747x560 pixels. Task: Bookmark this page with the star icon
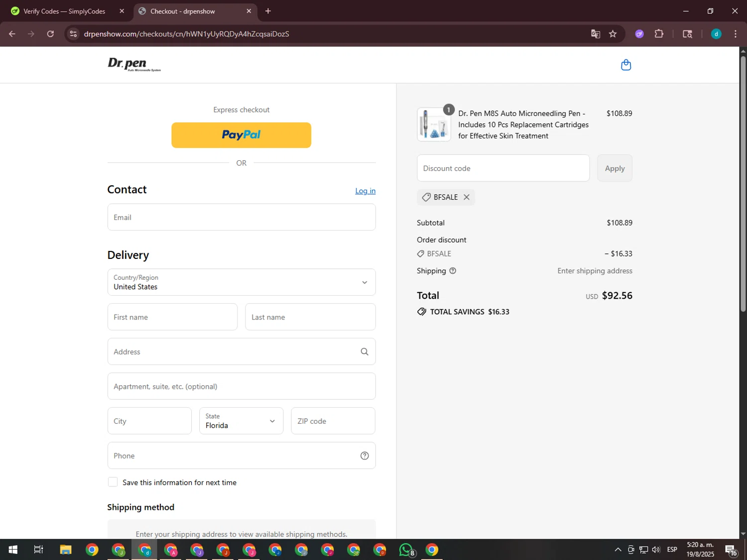click(x=613, y=34)
